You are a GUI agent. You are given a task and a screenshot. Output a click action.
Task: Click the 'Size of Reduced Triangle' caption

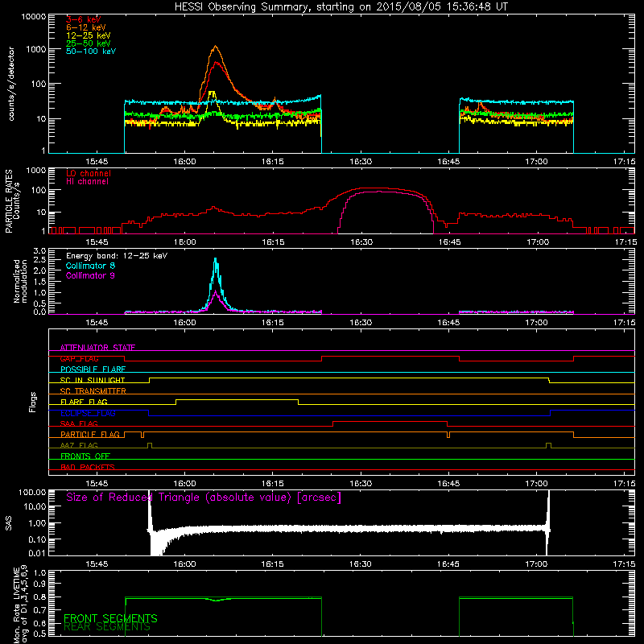pos(204,497)
